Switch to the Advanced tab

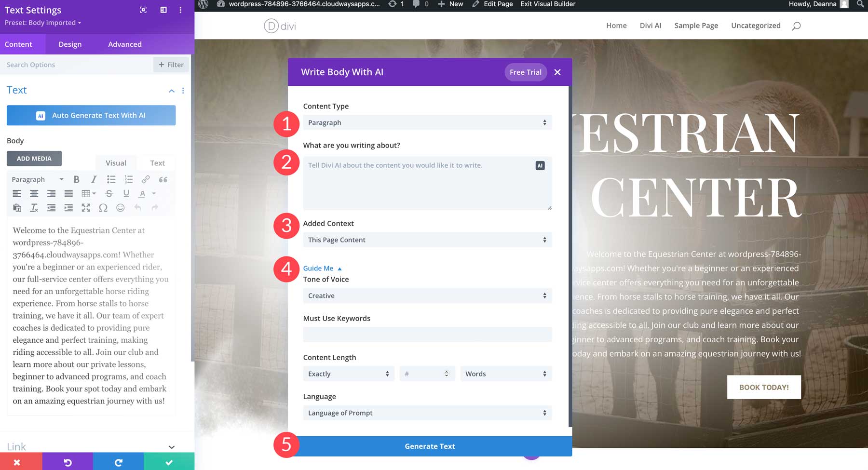coord(124,44)
